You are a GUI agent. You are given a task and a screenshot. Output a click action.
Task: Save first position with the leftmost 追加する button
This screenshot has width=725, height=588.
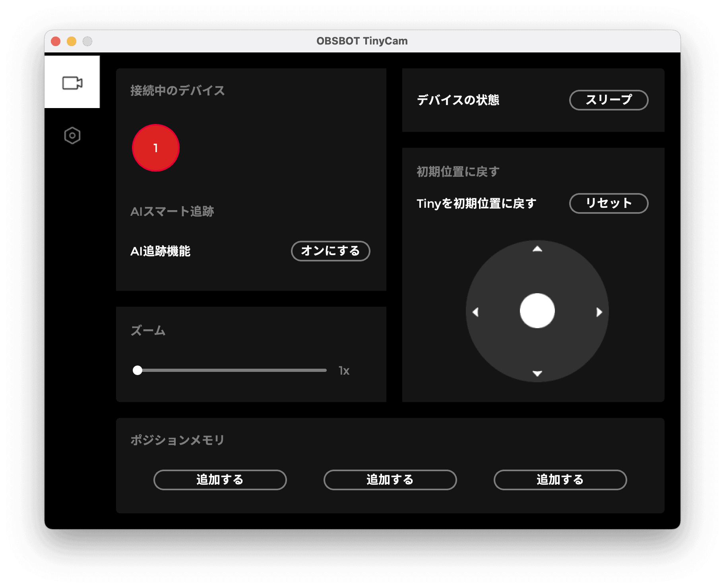coord(220,480)
